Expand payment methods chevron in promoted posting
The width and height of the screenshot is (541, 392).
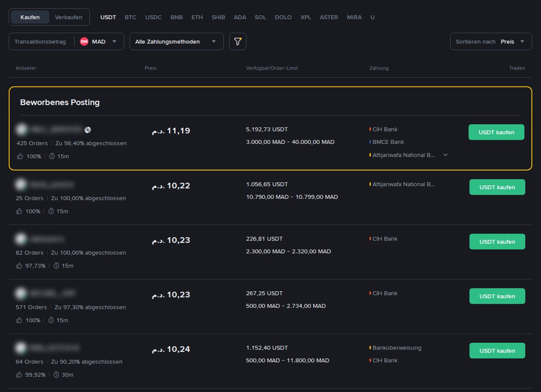[445, 155]
